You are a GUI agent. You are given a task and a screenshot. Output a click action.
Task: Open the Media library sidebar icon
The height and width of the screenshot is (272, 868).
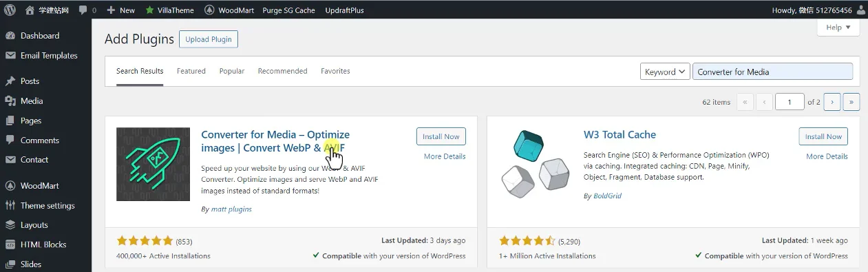pyautogui.click(x=10, y=101)
